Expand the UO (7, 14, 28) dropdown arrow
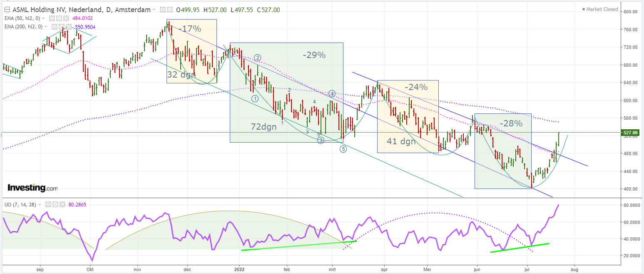This screenshot has height=274, width=644. [40, 204]
